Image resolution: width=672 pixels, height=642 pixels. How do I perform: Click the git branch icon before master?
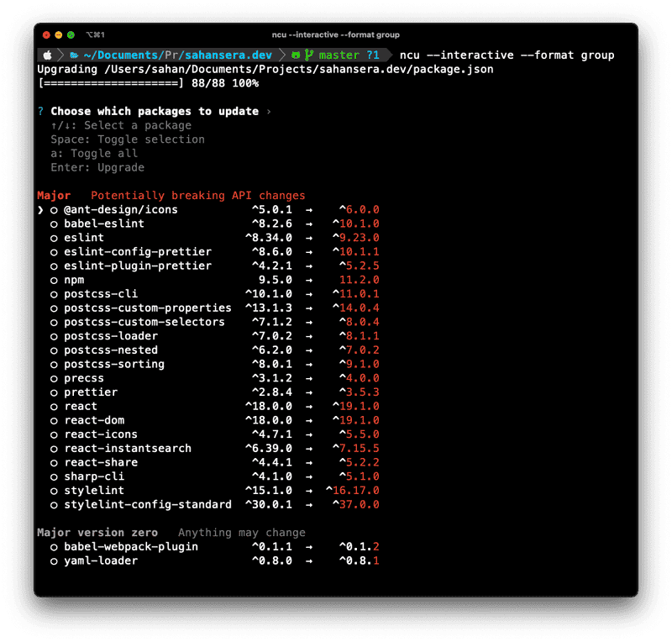coord(308,55)
